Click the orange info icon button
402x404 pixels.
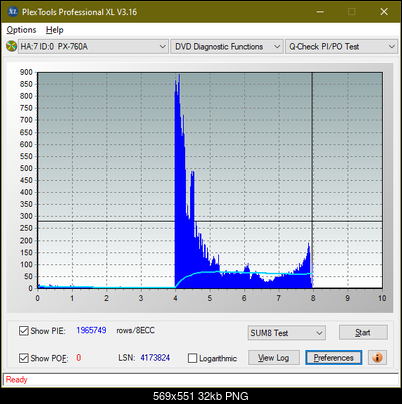pyautogui.click(x=377, y=358)
